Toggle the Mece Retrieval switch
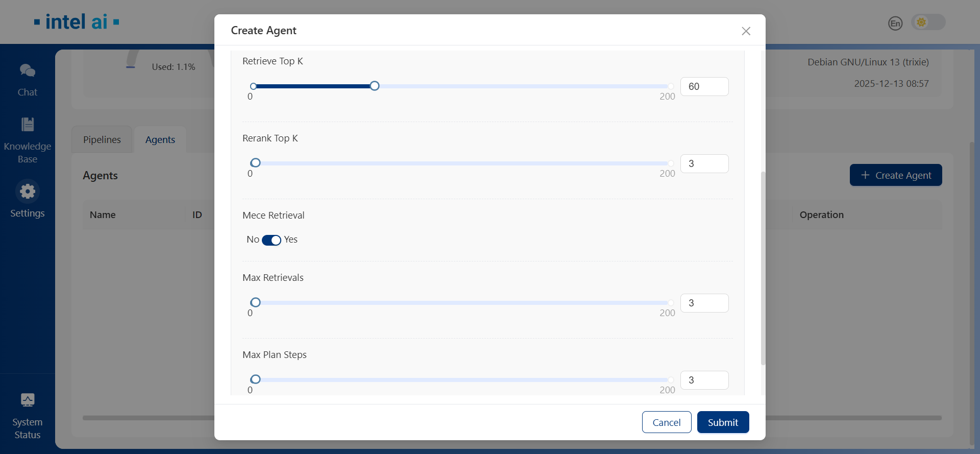Viewport: 980px width, 454px height. (271, 240)
